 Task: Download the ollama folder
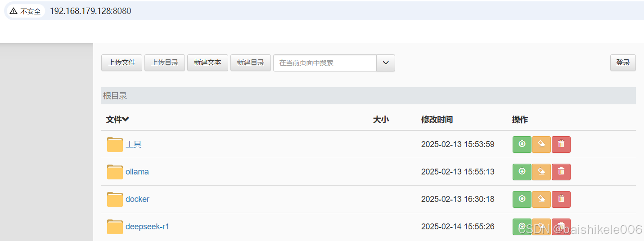pos(522,172)
